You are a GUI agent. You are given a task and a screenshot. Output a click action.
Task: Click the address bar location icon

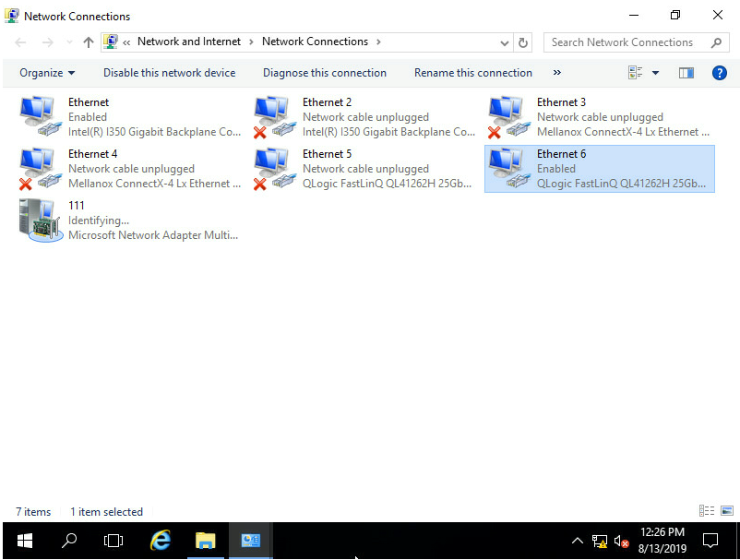[111, 42]
